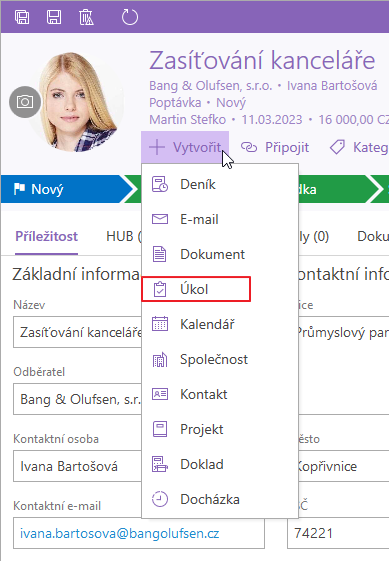This screenshot has height=561, width=389.
Task: Click the Docházka clock icon
Action: pyautogui.click(x=160, y=499)
